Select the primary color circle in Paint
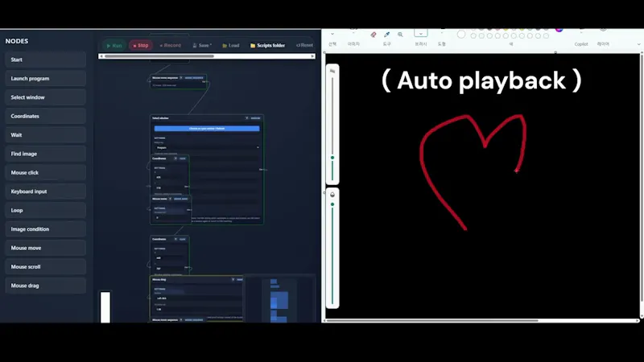Screen dimensions: 644x362 (461, 35)
